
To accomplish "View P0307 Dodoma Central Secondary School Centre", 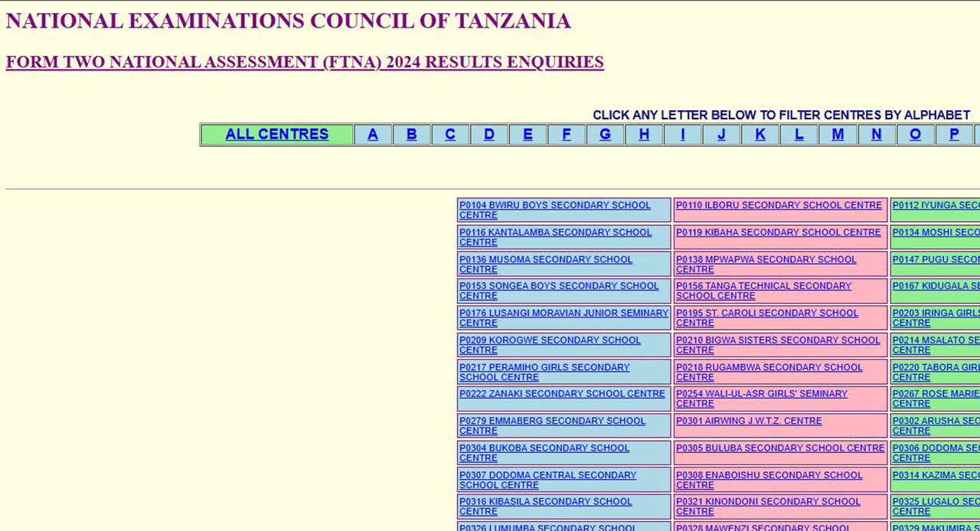I will pyautogui.click(x=547, y=480).
